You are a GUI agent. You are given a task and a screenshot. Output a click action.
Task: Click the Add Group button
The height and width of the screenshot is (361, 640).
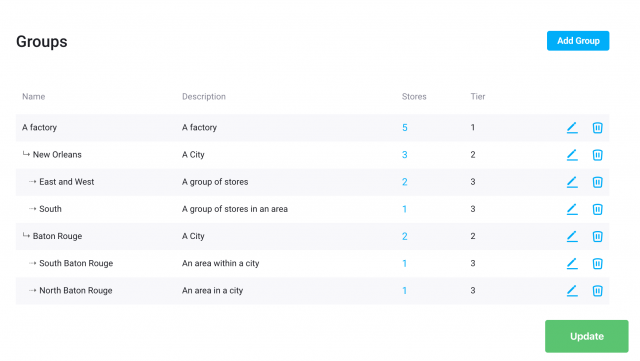(578, 41)
